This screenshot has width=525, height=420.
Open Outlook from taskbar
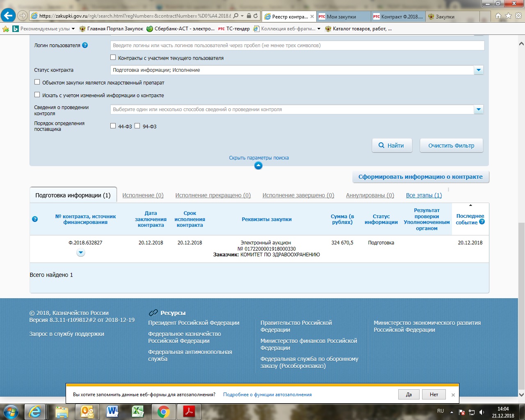tap(87, 412)
